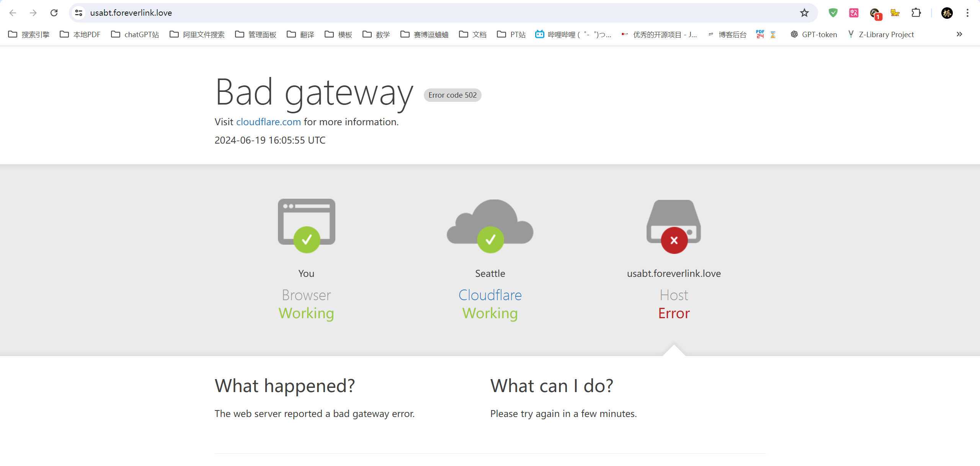Open the PT站 bookmark folder
980x466 pixels.
click(511, 34)
